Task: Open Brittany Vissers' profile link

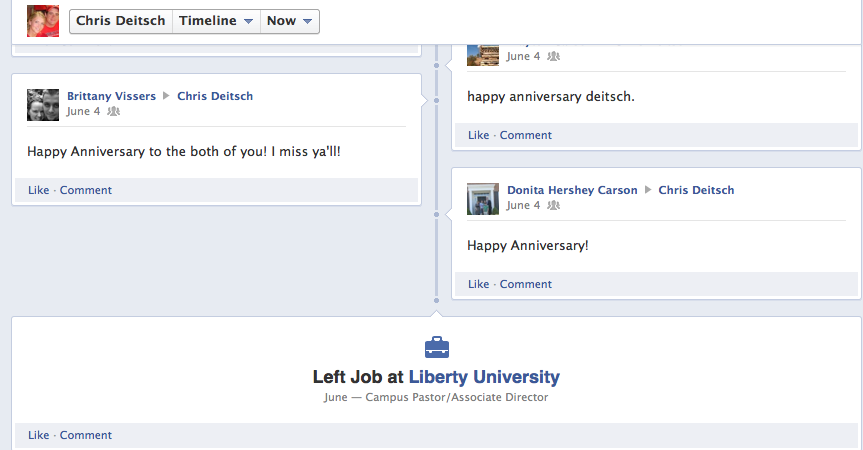Action: coord(111,96)
